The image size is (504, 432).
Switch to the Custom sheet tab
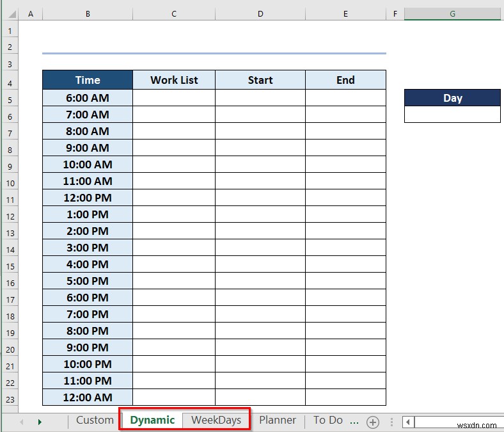95,420
